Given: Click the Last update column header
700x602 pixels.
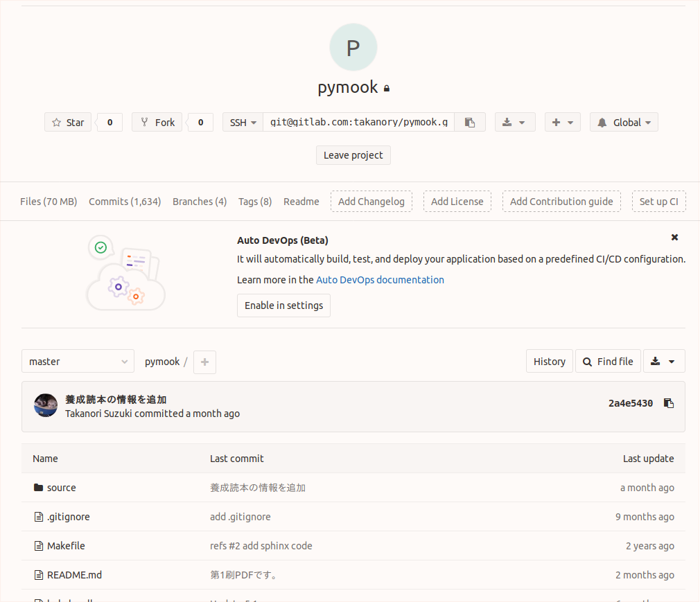Looking at the screenshot, I should tap(648, 459).
